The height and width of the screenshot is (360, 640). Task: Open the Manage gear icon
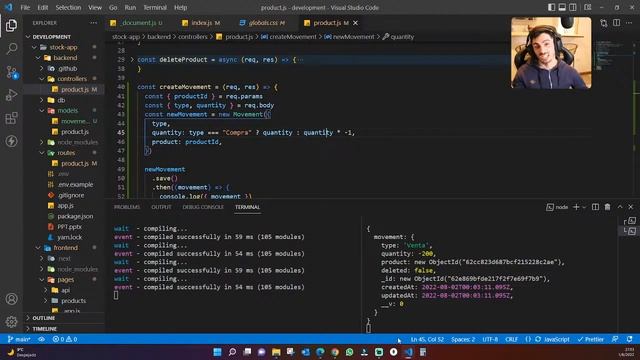pyautogui.click(x=11, y=322)
